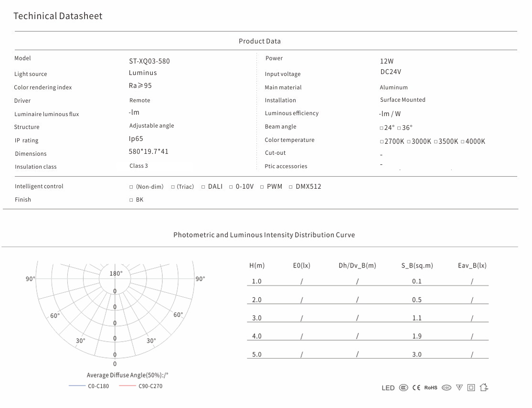Viewport: 532px width, 408px height.
Task: Enable the DALI intelligent control checkbox
Action: coord(203,187)
